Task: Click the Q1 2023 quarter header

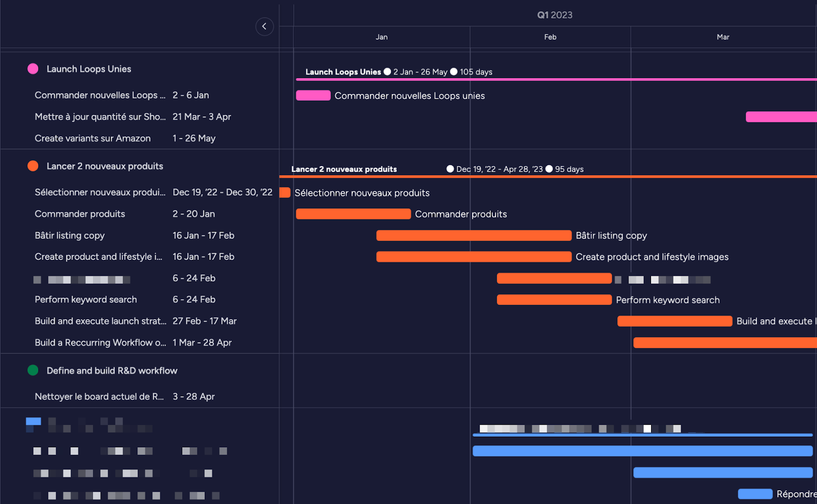Action: click(555, 15)
